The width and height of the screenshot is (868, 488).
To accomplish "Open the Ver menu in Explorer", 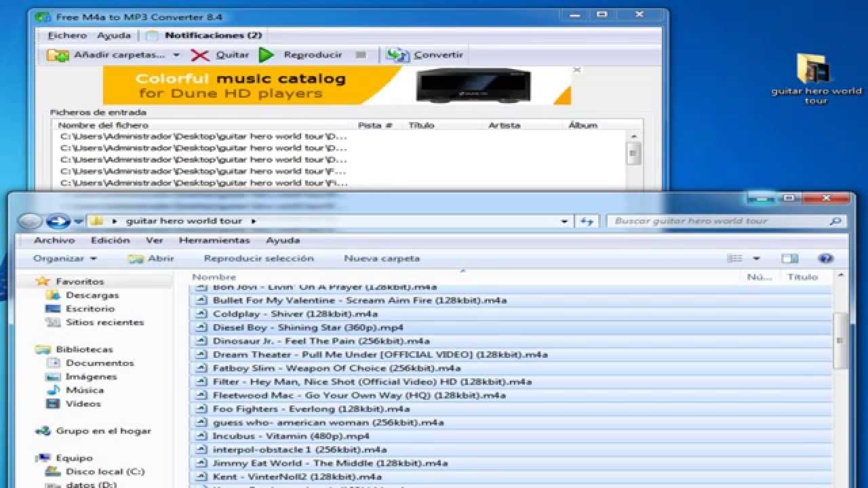I will (155, 241).
